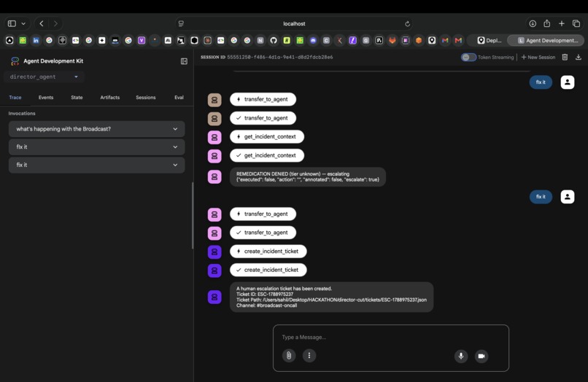588x382 pixels.
Task: Toggle Token Streaming switch
Action: pos(468,58)
